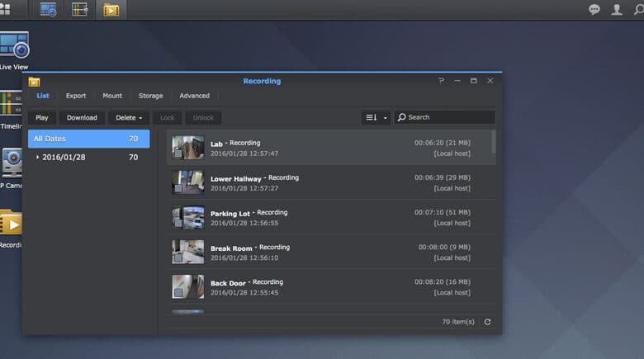Viewport: 644px width, 359px height.
Task: Click the 00:07:10 (51 MB) duration text
Action: (443, 212)
